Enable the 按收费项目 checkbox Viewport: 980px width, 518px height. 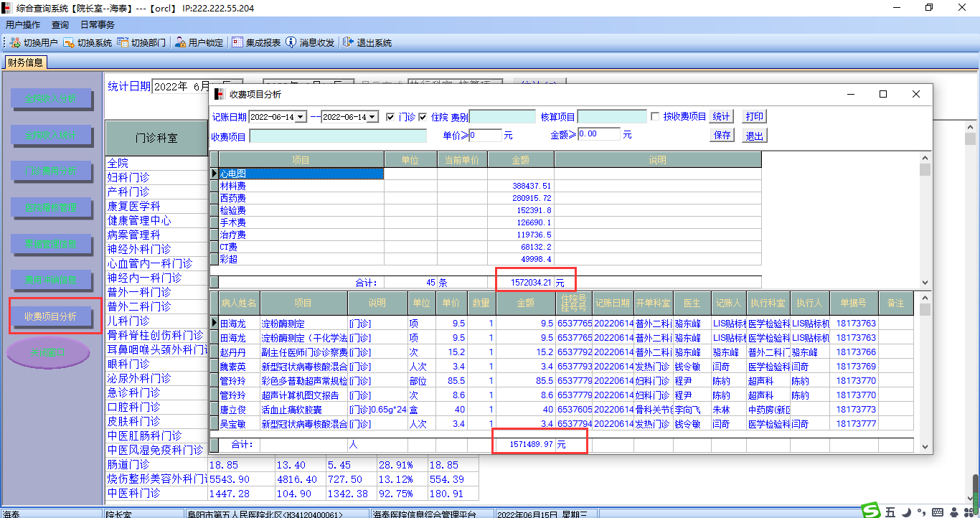[655, 117]
